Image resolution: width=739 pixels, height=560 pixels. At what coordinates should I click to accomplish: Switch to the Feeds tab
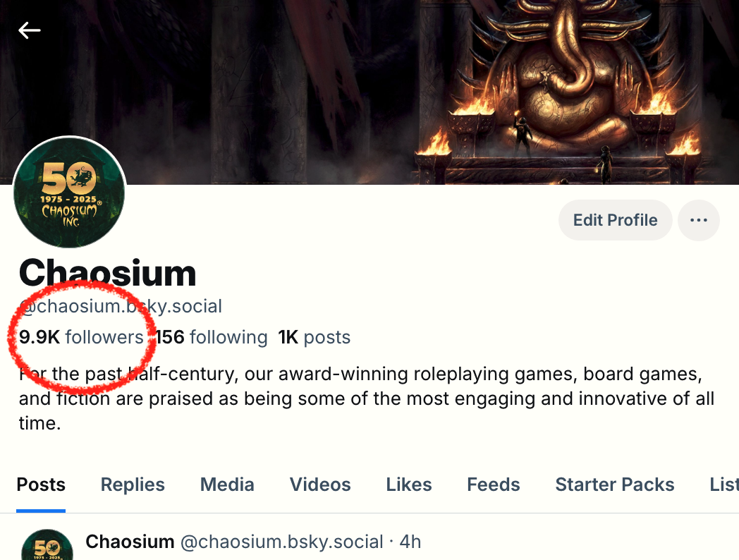pos(494,485)
